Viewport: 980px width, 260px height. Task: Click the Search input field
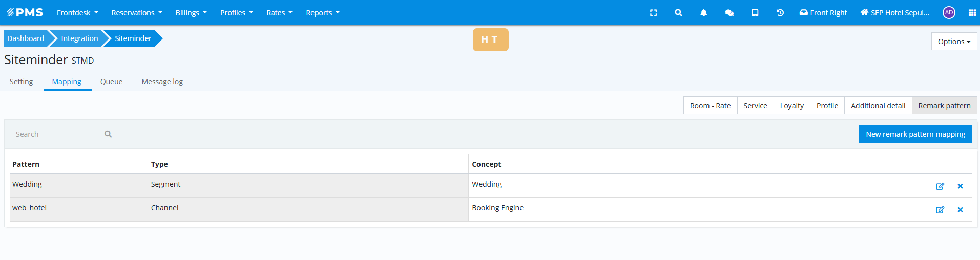(57, 134)
